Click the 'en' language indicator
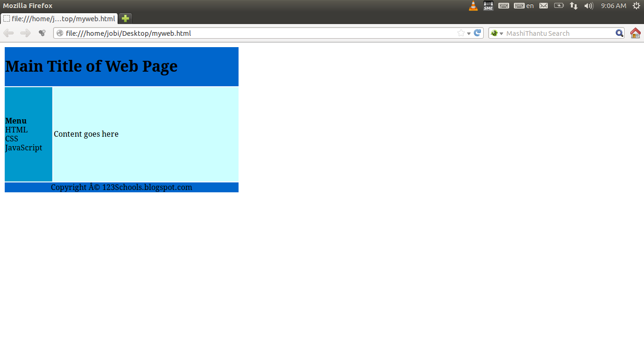This screenshot has height=362, width=644. (530, 6)
